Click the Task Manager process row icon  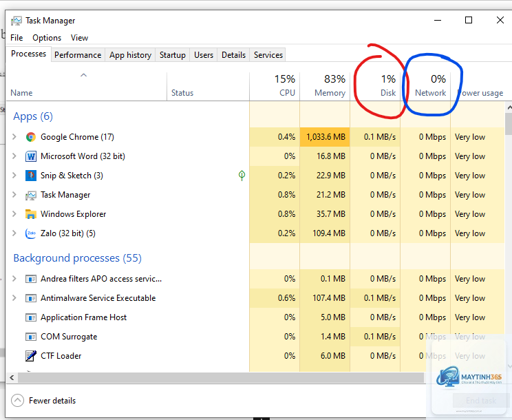[x=31, y=195]
